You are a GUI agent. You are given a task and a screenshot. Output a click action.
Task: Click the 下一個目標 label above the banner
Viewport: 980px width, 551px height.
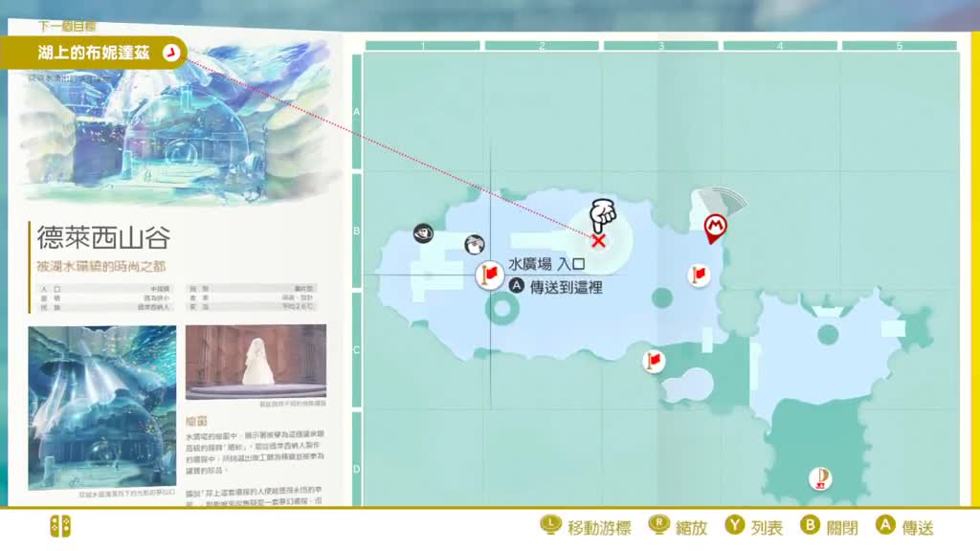67,26
